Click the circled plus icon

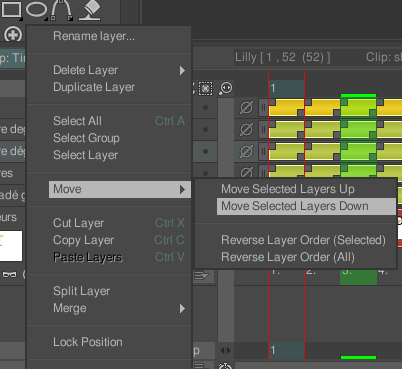tap(13, 34)
